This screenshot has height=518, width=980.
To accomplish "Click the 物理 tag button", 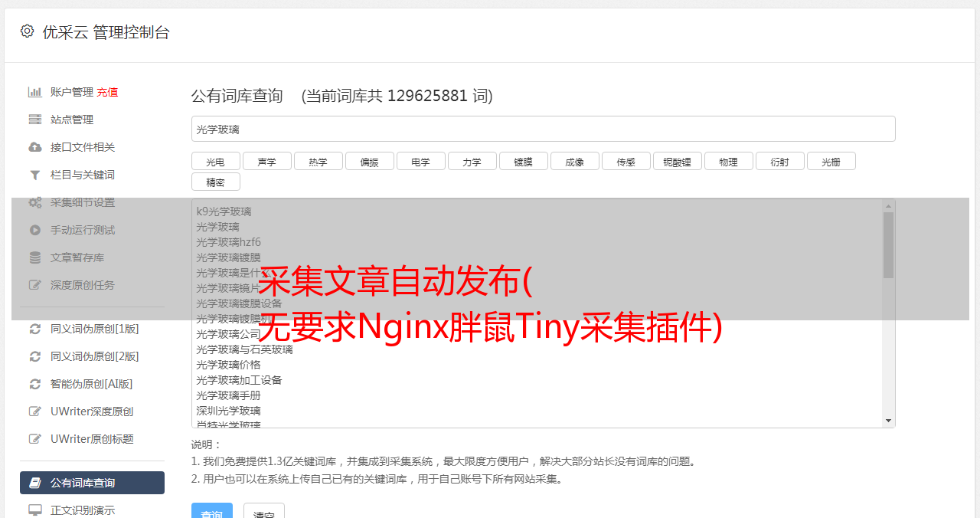I will 728,161.
